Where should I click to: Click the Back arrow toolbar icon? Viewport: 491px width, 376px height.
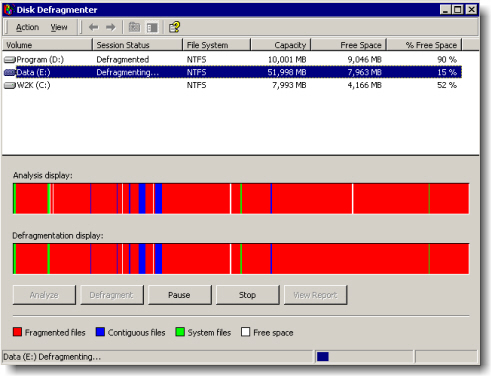pos(94,27)
